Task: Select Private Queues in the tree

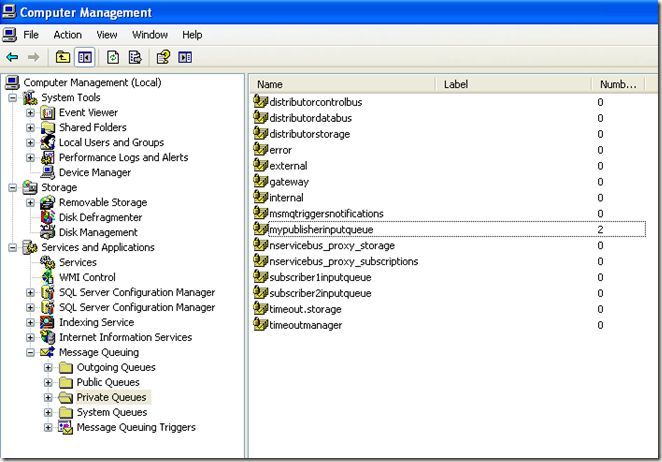Action: (x=111, y=397)
